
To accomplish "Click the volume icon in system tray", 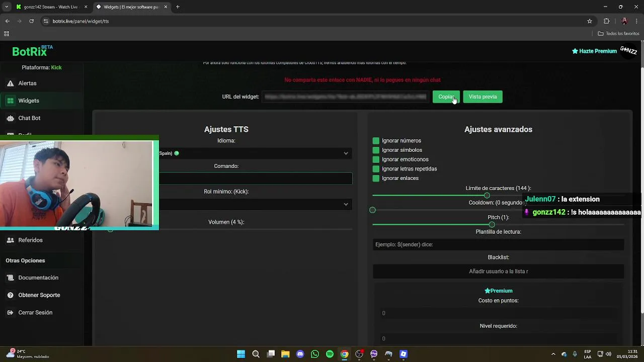I will coord(608,354).
